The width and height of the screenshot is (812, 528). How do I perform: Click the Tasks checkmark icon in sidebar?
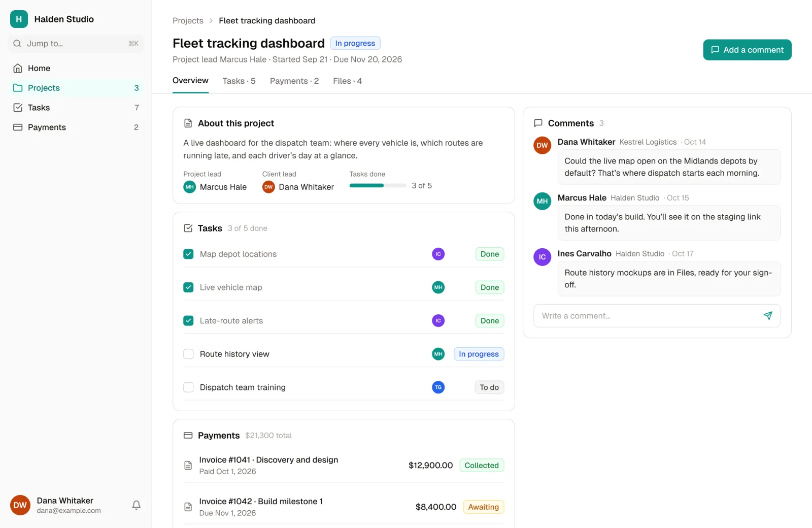coord(18,108)
